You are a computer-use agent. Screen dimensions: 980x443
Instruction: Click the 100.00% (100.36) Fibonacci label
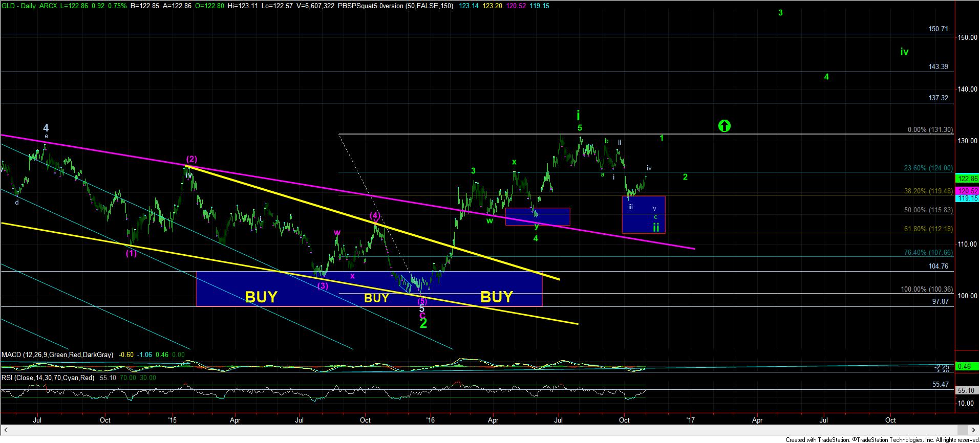click(926, 290)
